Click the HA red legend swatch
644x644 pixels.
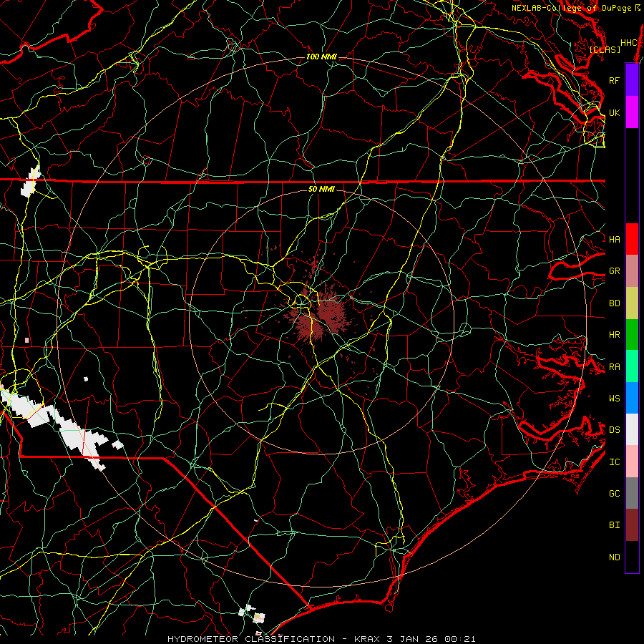pyautogui.click(x=632, y=239)
